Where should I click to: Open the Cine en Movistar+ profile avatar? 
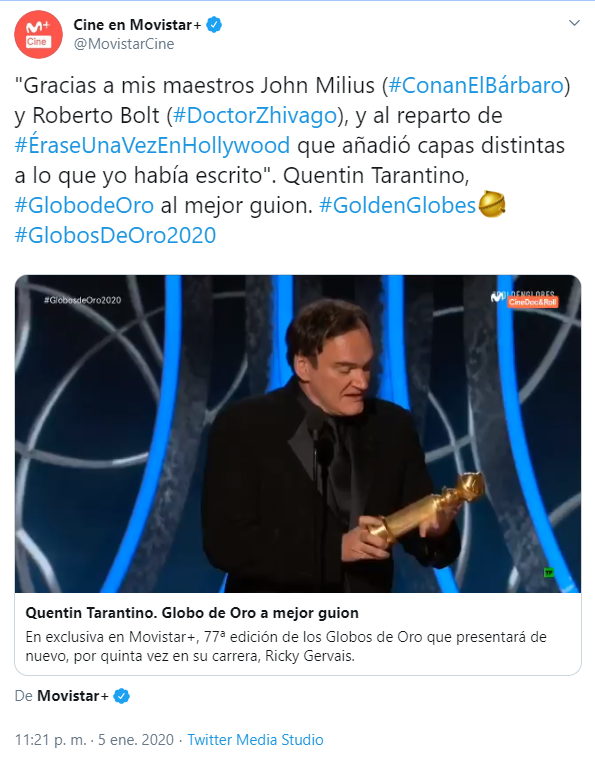[x=38, y=35]
